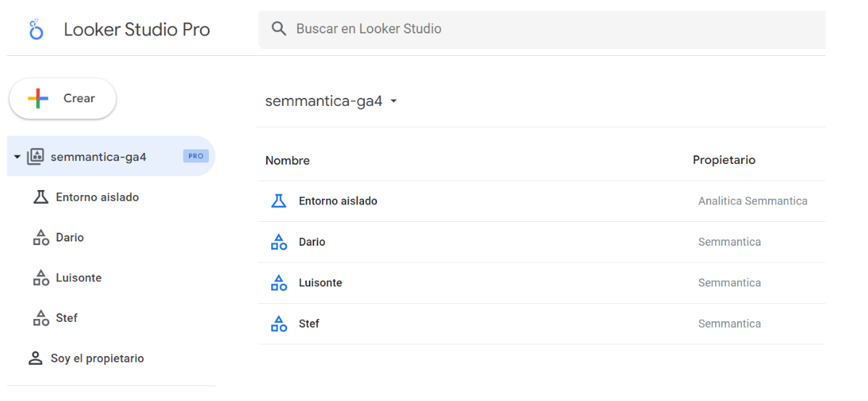
Task: Sort by the Nombre column header
Action: 287,160
